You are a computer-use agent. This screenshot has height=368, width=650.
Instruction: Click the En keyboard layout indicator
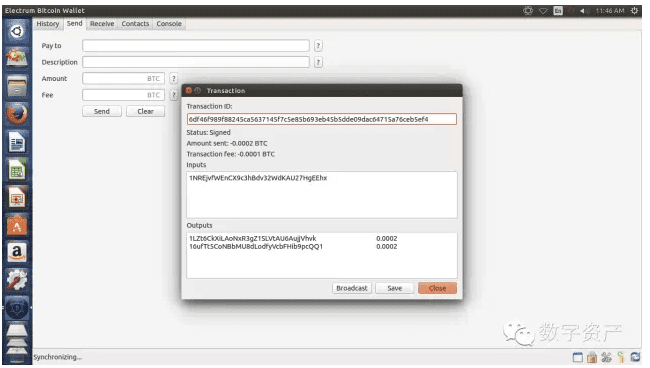click(558, 11)
